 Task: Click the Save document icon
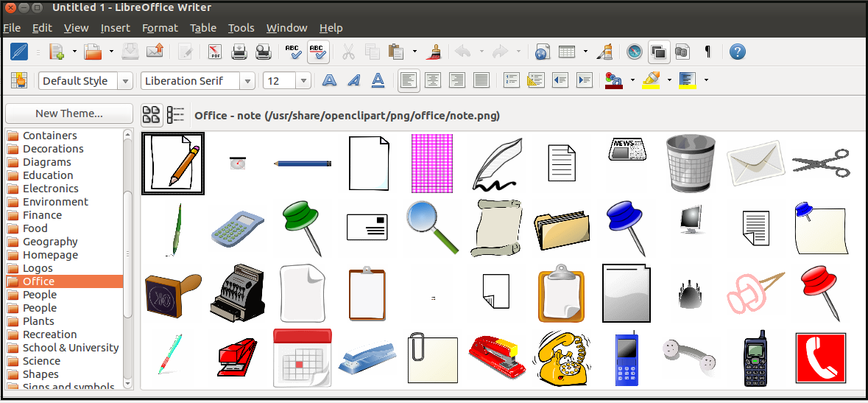coord(130,52)
